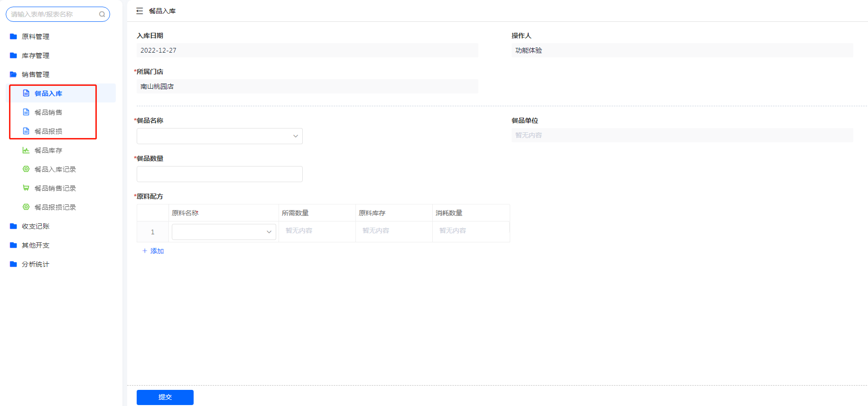Click the 原料库存 column header
This screenshot has width=868, height=406.
click(394, 213)
